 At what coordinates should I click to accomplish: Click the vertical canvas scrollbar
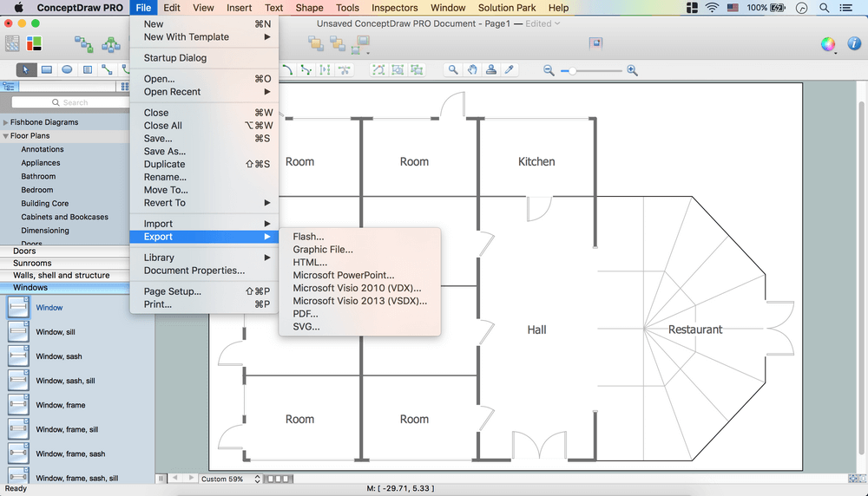click(862, 277)
